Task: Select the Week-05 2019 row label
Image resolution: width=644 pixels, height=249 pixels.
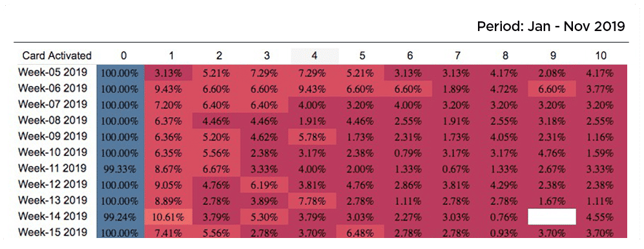Action: coord(52,72)
